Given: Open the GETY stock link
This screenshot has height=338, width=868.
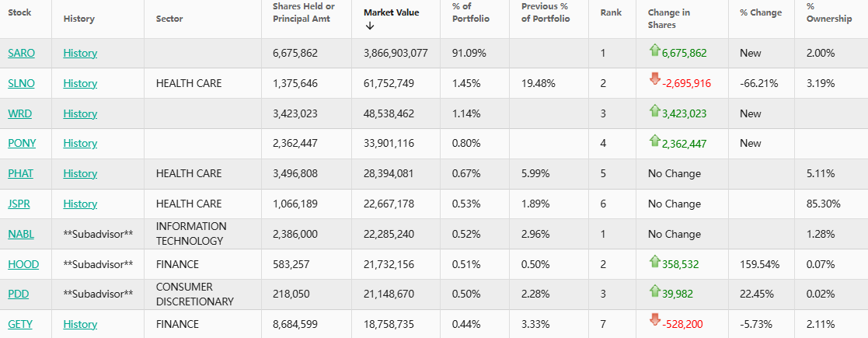Looking at the screenshot, I should click(20, 324).
